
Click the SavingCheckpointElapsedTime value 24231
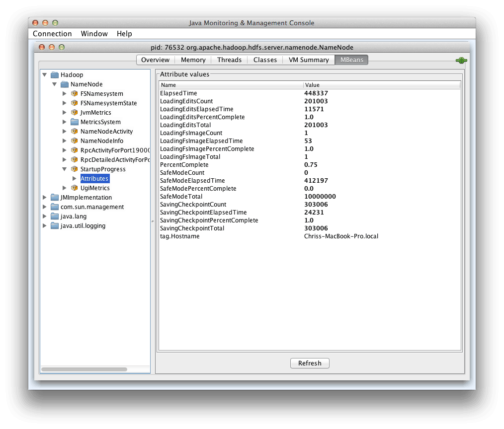pos(314,212)
